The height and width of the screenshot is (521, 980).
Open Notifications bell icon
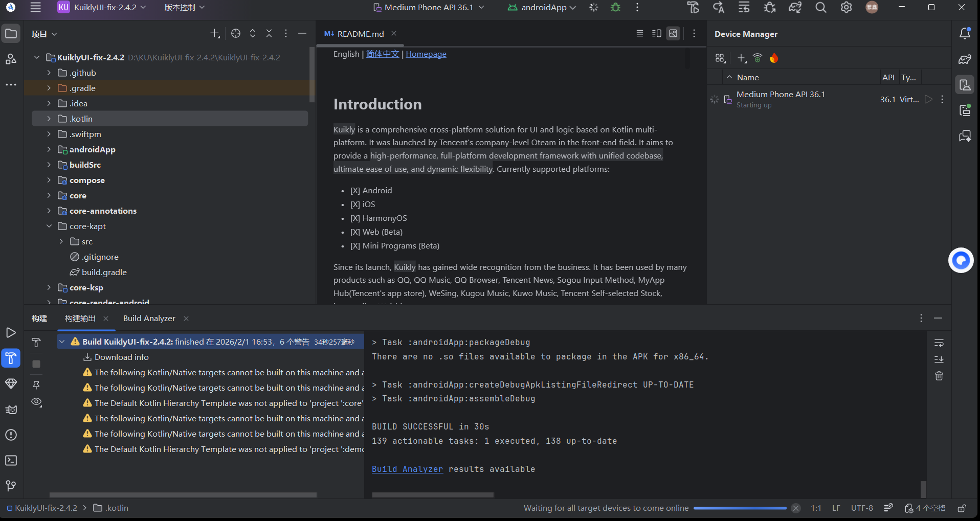tap(965, 34)
